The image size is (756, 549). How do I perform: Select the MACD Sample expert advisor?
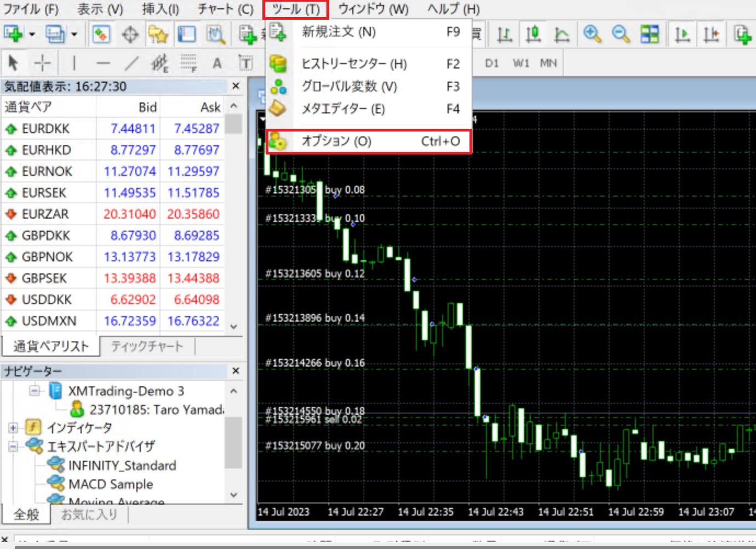tap(111, 484)
